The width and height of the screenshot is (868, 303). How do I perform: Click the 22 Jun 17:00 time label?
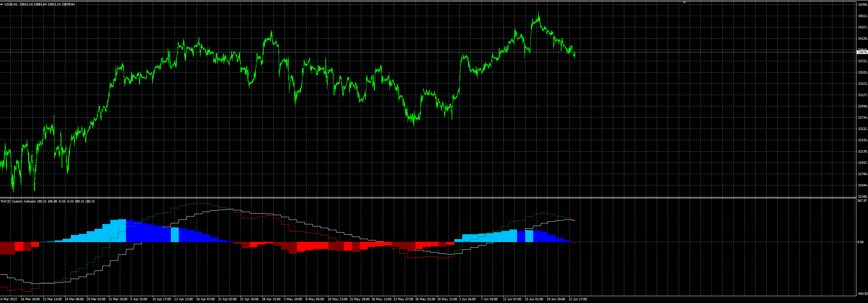578,299
